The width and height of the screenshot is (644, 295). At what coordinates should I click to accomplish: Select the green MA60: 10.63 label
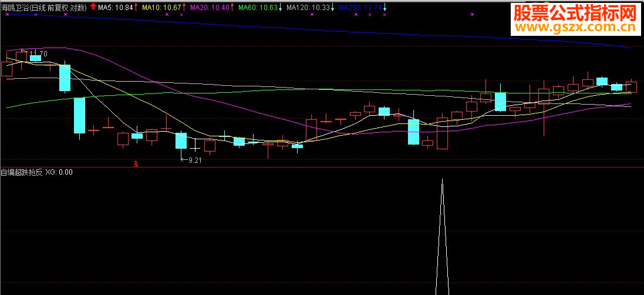pos(258,7)
